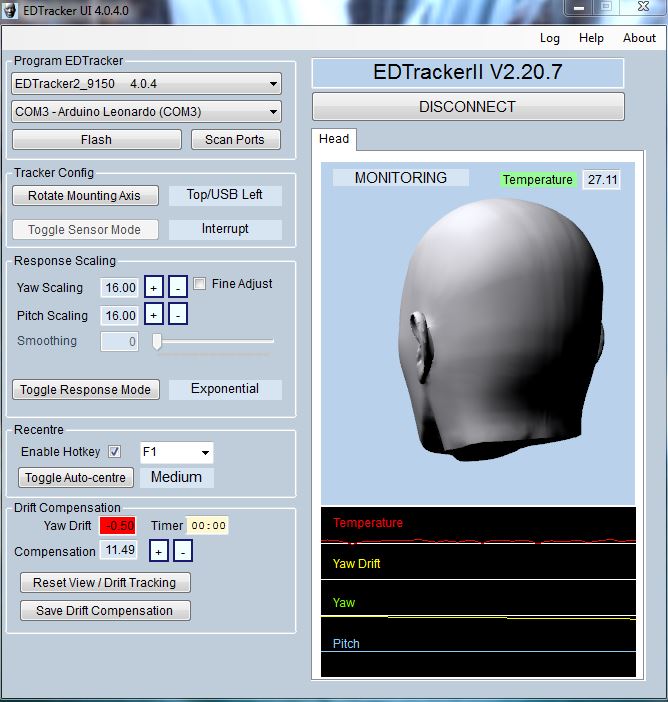Open the F1 hotkey dropdown
Image resolution: width=668 pixels, height=702 pixels.
tap(177, 452)
